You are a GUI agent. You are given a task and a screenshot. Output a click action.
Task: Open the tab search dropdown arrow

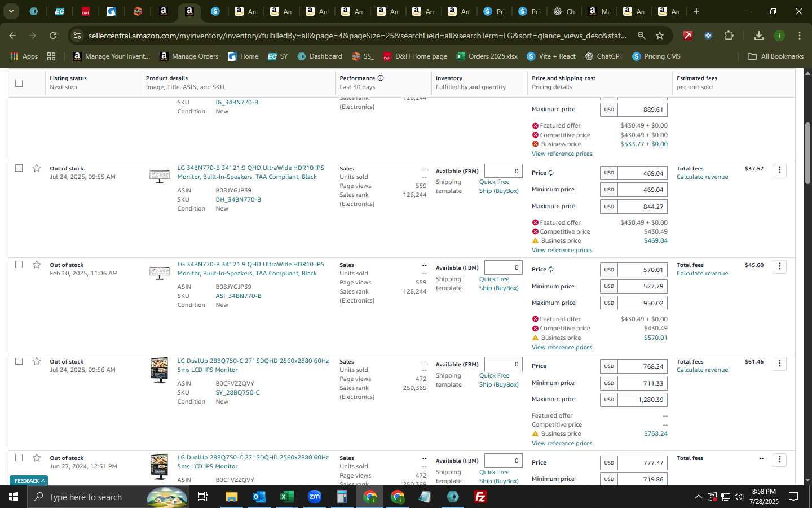(11, 11)
